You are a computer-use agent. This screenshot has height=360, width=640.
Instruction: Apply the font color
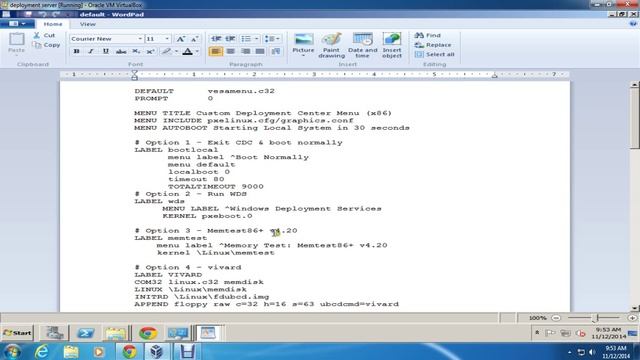coord(188,51)
